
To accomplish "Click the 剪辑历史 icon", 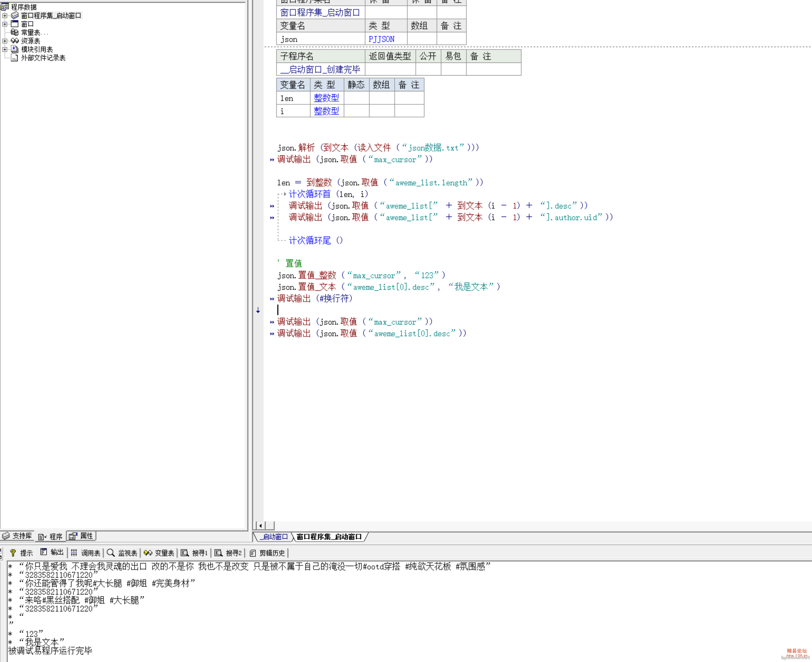I will click(x=252, y=553).
